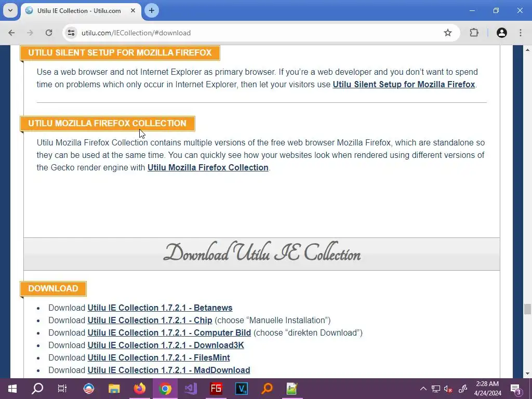View site information icon in address bar
Screen dimensions: 532x399
71,33
